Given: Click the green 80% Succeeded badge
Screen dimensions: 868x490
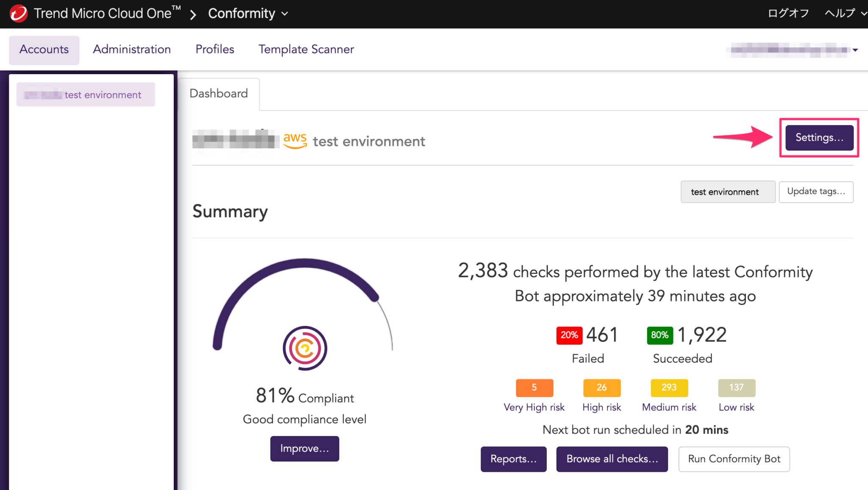Looking at the screenshot, I should [x=659, y=335].
